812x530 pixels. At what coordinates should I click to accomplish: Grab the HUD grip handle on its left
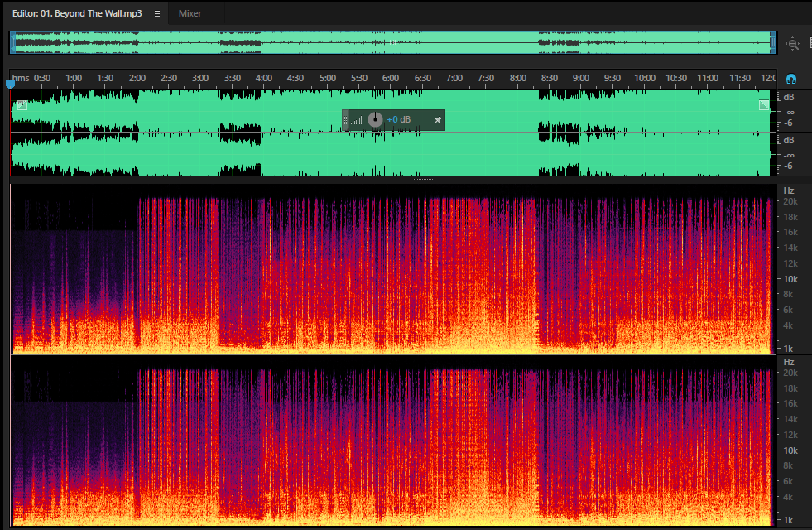(x=345, y=120)
